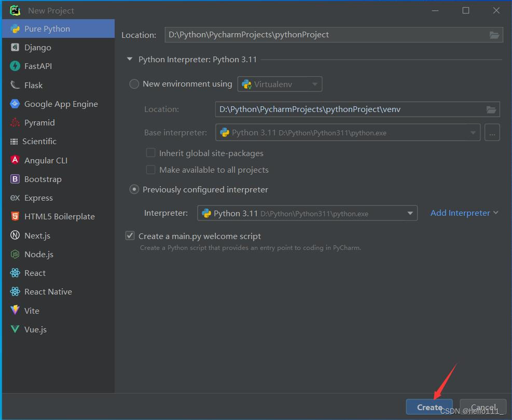This screenshot has height=420, width=512.
Task: Click the FastAPI lightning icon
Action: tap(15, 66)
